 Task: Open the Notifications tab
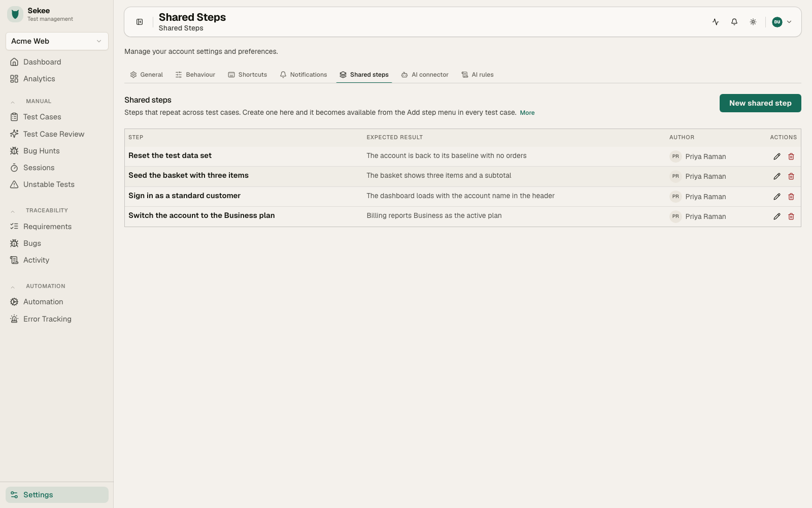click(x=303, y=75)
